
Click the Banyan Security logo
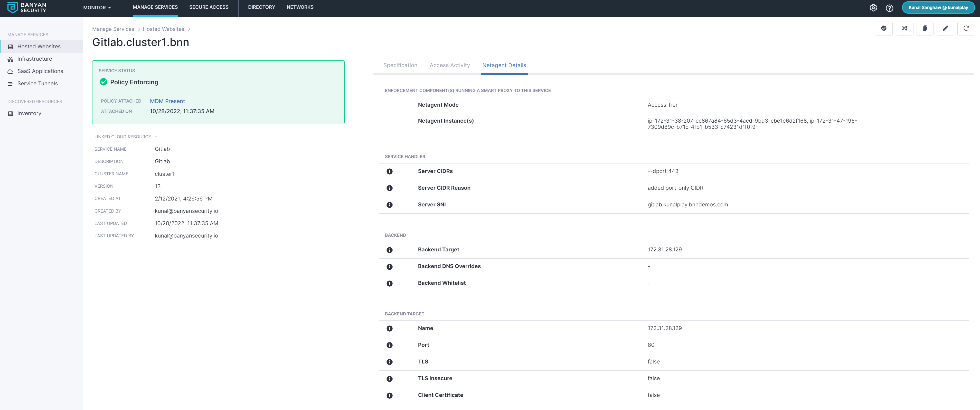click(27, 8)
